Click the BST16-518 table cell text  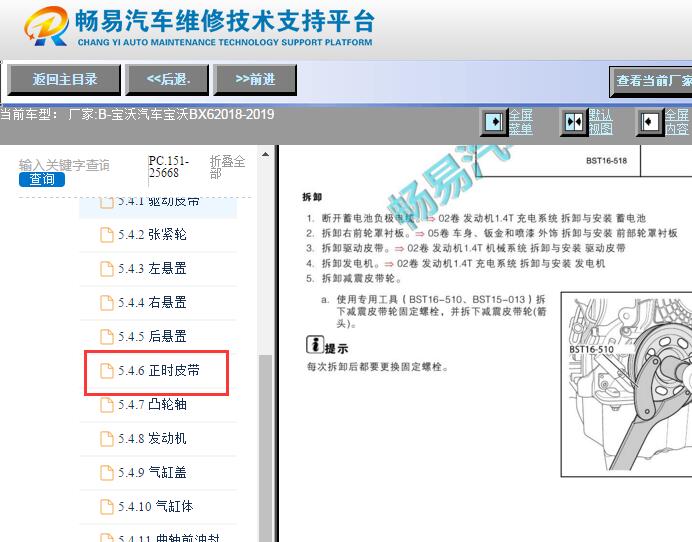(x=606, y=161)
